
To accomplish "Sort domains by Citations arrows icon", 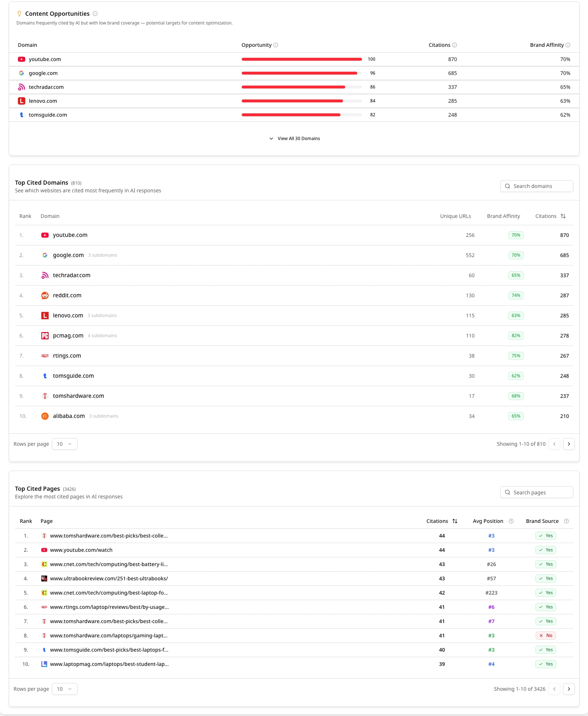I will coord(563,216).
